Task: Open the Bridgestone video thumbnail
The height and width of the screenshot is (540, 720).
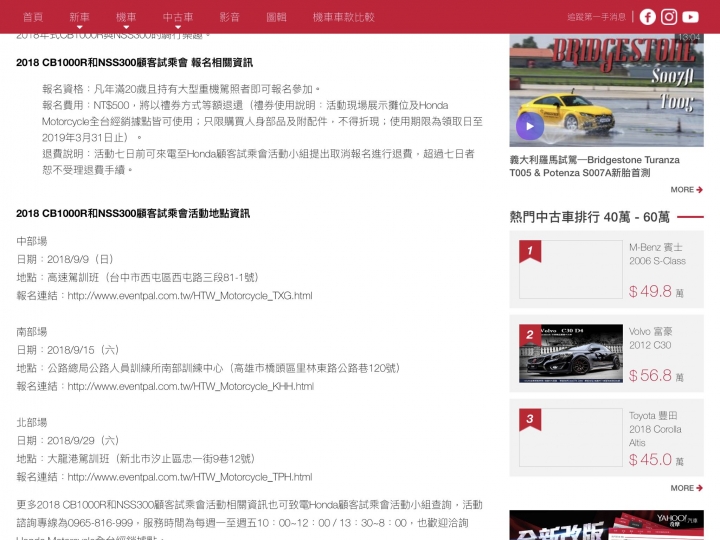Action: pyautogui.click(x=606, y=90)
